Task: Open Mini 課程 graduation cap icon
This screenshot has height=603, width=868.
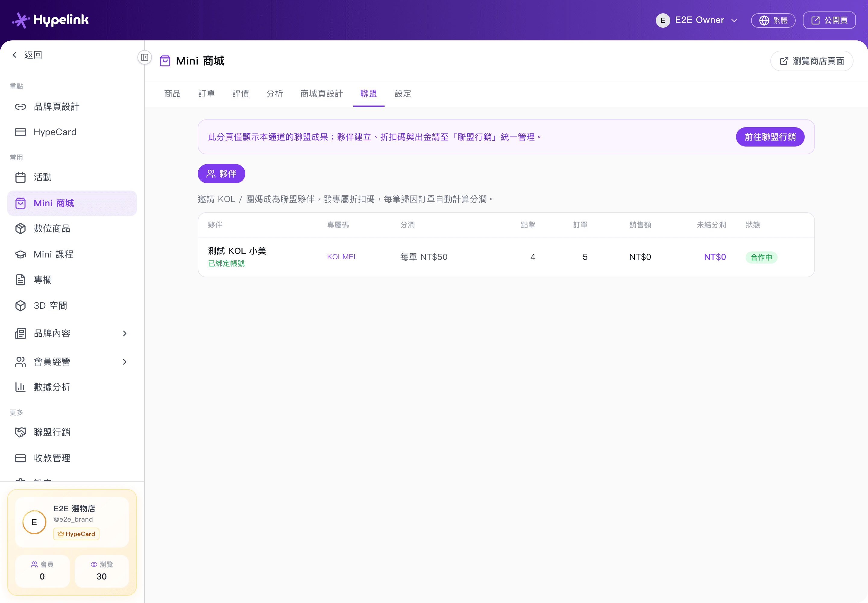Action: pos(20,254)
